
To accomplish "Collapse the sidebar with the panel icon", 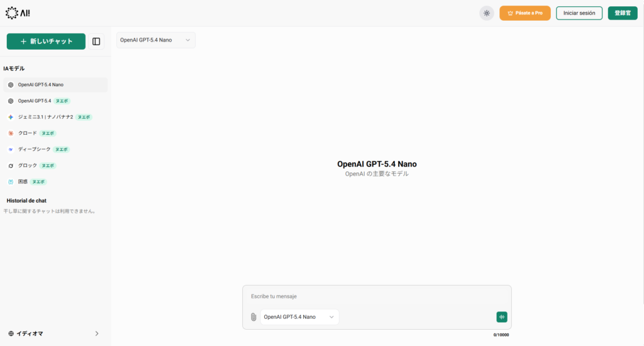I will (96, 42).
